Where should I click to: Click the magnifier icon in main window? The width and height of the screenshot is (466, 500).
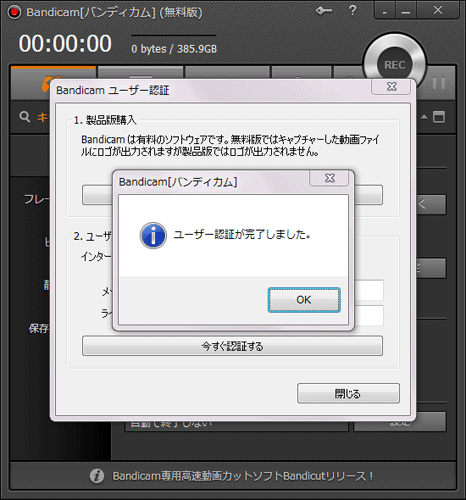click(24, 117)
